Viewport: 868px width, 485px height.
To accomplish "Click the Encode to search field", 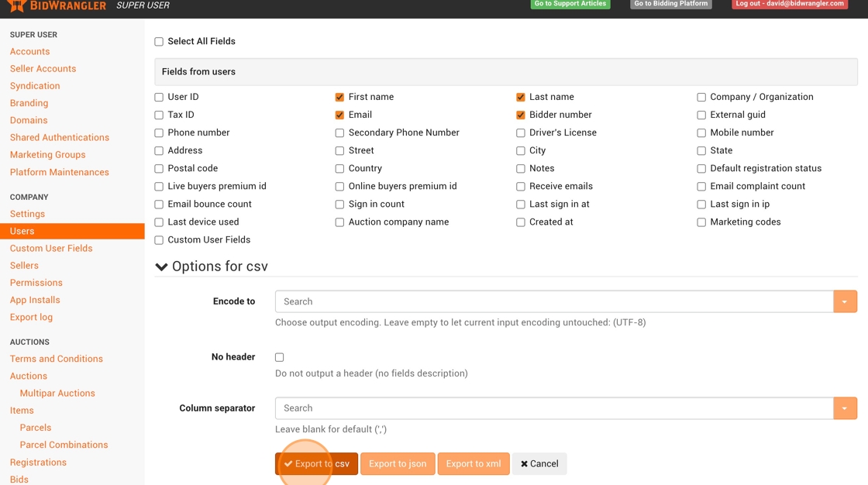I will point(554,301).
